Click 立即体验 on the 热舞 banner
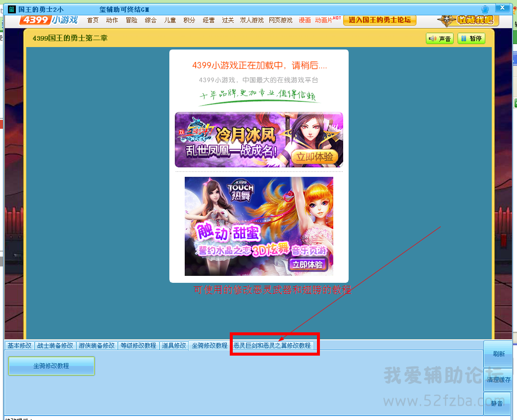This screenshot has height=420, width=517. coord(308,264)
